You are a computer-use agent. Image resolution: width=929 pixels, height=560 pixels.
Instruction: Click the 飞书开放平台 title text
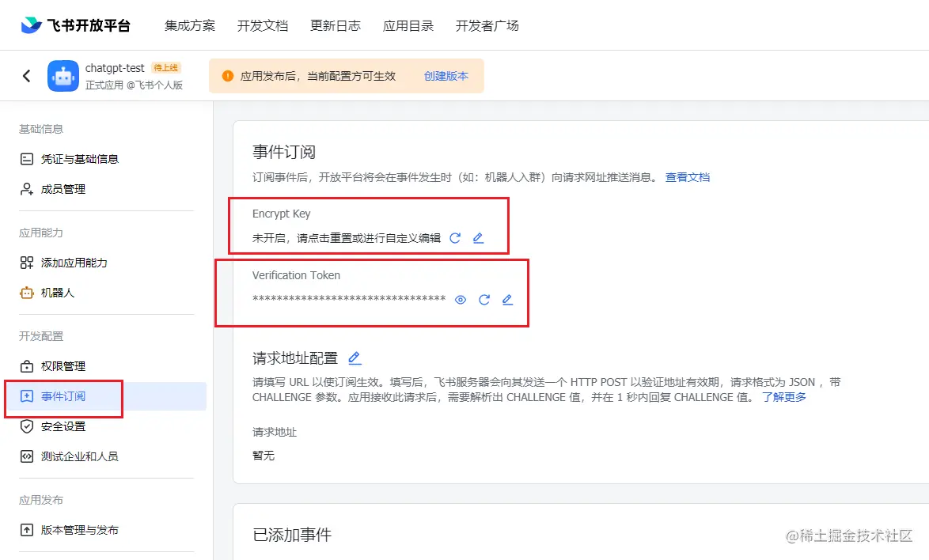[x=89, y=25]
